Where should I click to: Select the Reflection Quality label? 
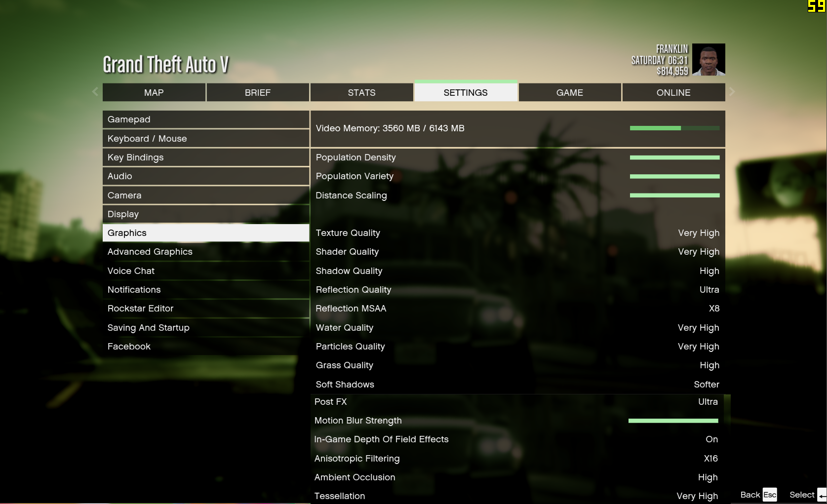pos(354,290)
